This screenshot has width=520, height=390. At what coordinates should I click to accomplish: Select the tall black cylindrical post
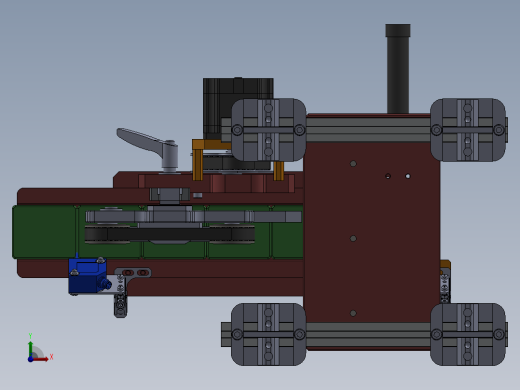[398, 69]
